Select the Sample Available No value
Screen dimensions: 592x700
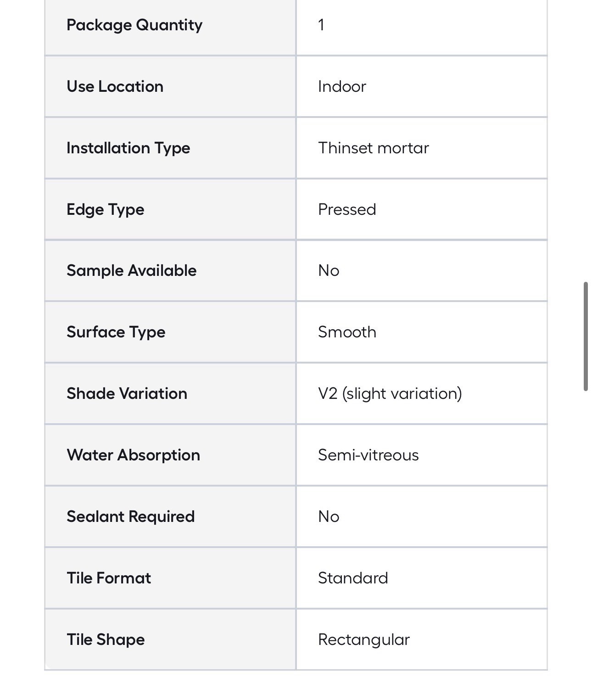(329, 271)
